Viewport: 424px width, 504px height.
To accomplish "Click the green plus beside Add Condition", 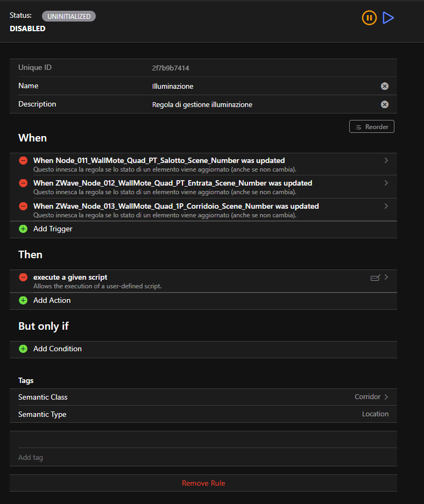I will pos(23,349).
